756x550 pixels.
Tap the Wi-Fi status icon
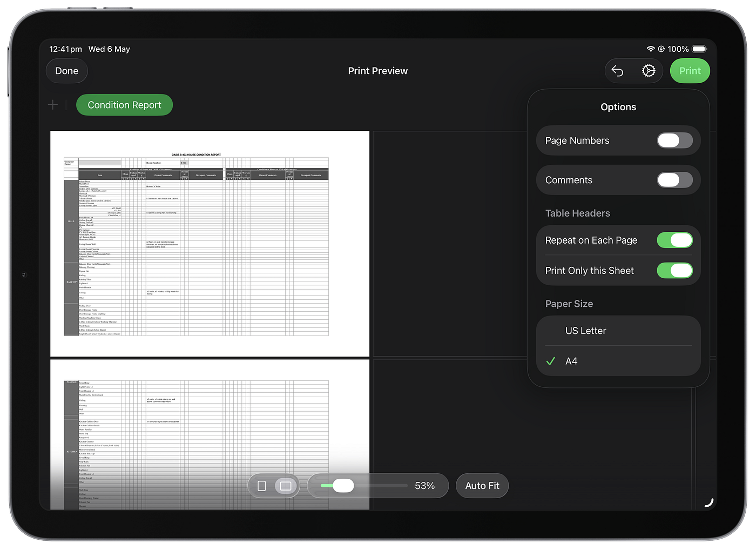tap(651, 49)
